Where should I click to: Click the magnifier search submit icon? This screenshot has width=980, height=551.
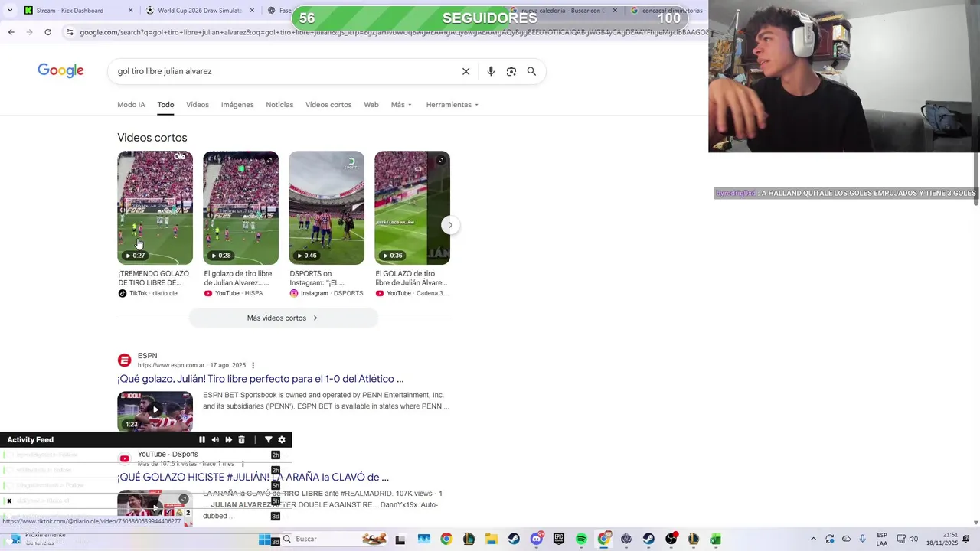pos(531,71)
